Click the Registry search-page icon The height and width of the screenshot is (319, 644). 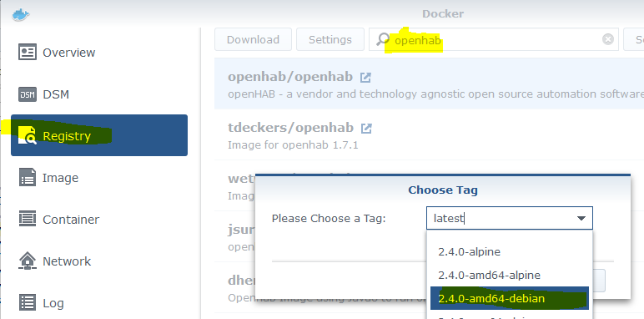pyautogui.click(x=28, y=136)
